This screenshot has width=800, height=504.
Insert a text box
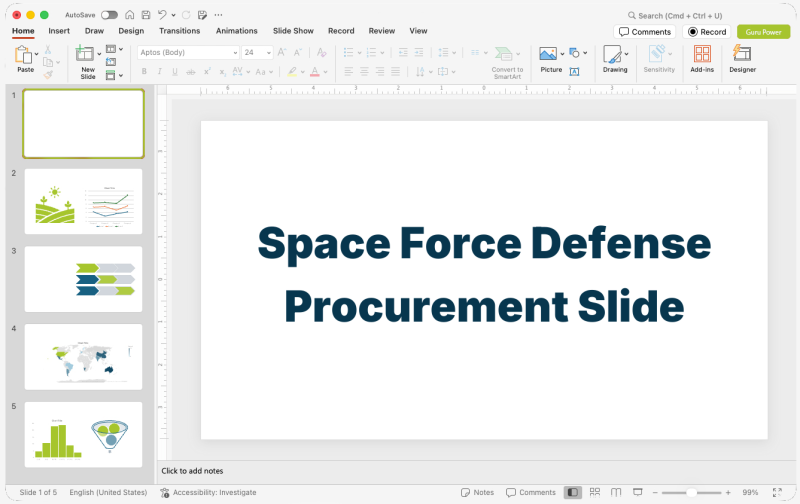point(574,72)
